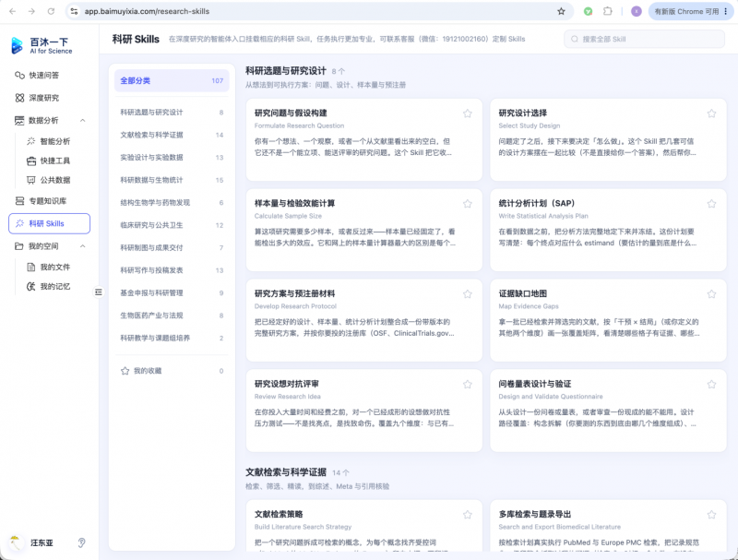Viewport: 738px width, 560px height.
Task: Star the 研究设想对抗评审 skill
Action: [x=468, y=385]
